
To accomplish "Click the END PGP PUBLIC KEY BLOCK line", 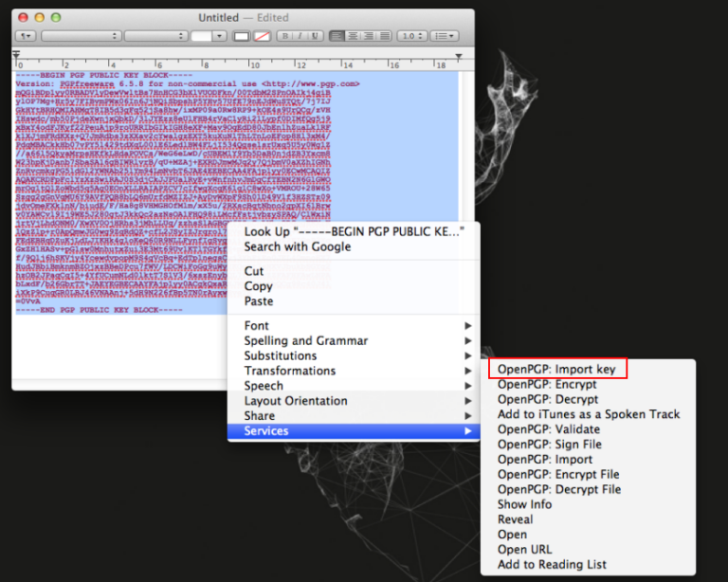I will [99, 310].
